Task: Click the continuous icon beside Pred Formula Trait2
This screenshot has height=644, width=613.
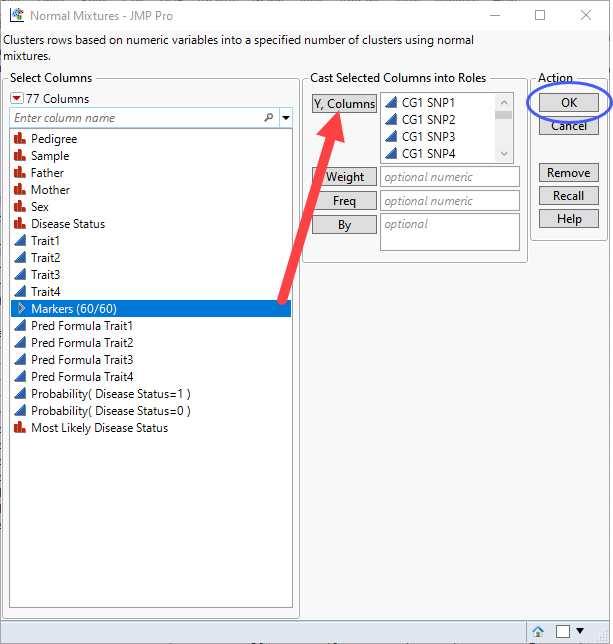Action: coord(20,343)
